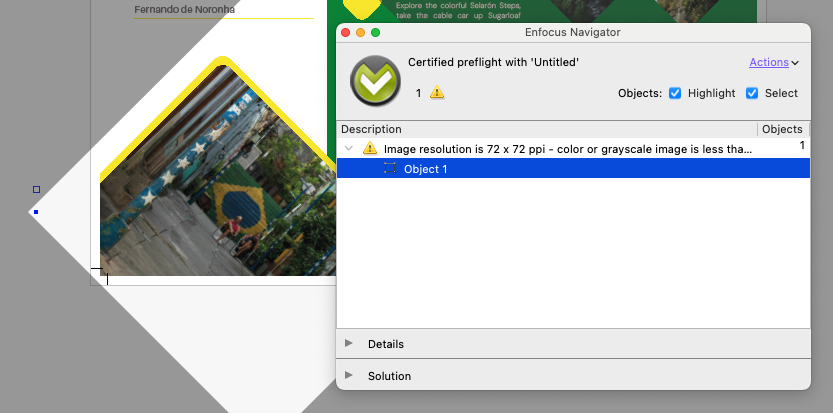Click warning triangle in the Image resolution row
833x413 pixels.
(370, 149)
